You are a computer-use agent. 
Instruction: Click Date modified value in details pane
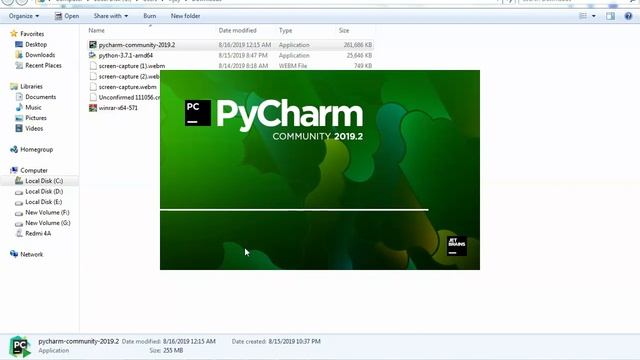[x=189, y=341]
